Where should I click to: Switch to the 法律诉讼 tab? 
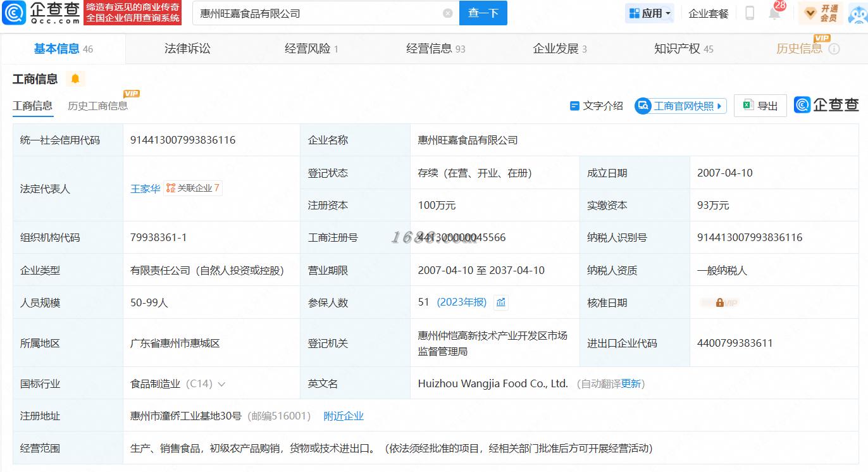click(187, 49)
